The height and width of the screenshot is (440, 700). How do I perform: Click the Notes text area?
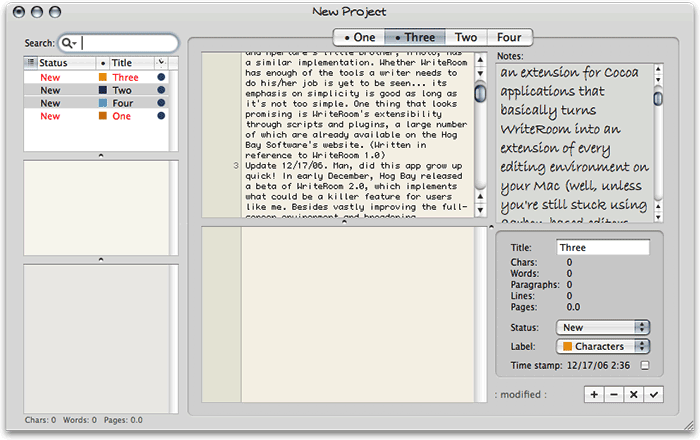pos(575,143)
